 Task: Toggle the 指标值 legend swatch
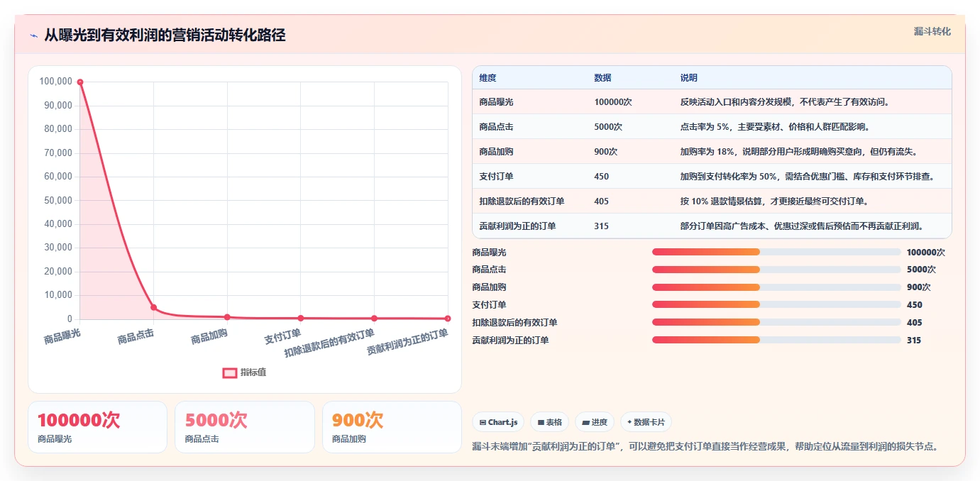click(230, 372)
